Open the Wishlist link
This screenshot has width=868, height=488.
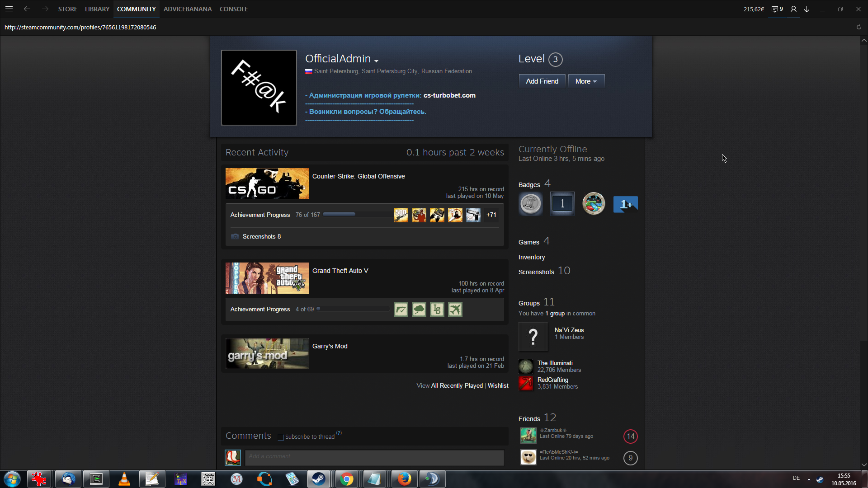498,385
